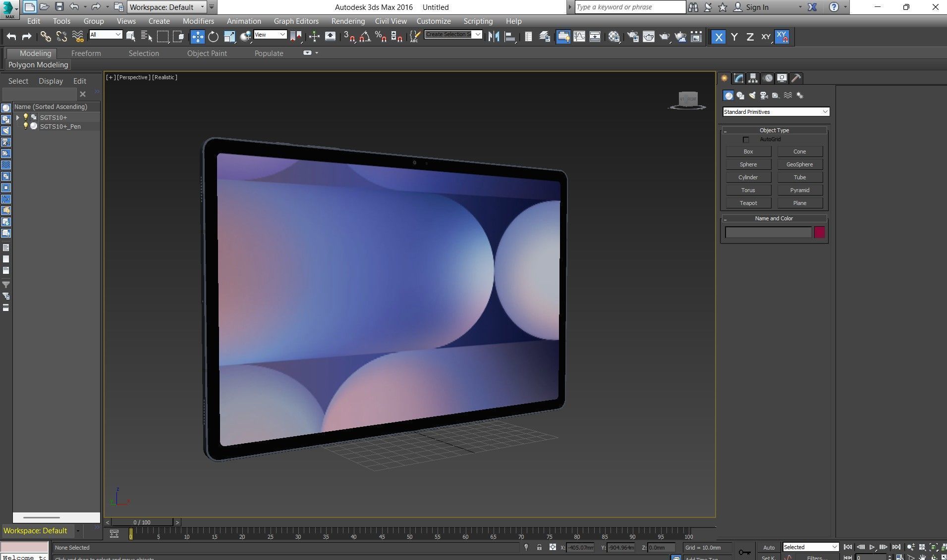947x560 pixels.
Task: Switch to the Motion command panel tab
Action: (x=768, y=78)
